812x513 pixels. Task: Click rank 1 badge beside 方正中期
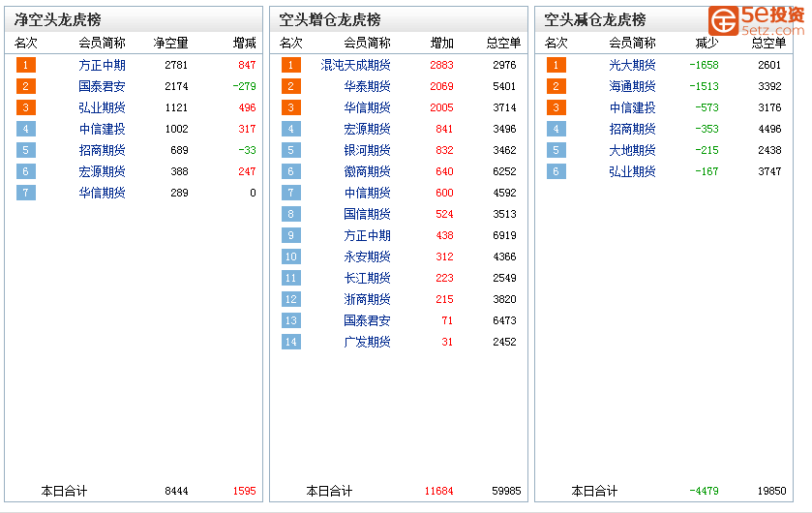(x=26, y=65)
